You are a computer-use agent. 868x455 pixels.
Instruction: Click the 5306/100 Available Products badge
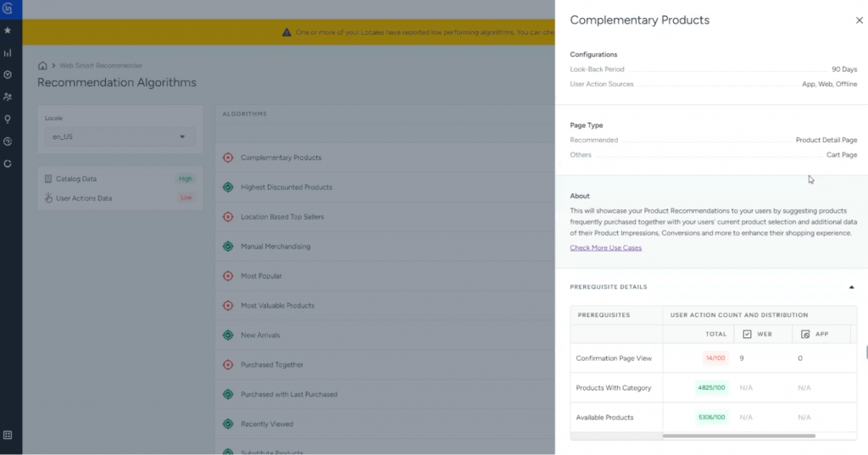711,418
